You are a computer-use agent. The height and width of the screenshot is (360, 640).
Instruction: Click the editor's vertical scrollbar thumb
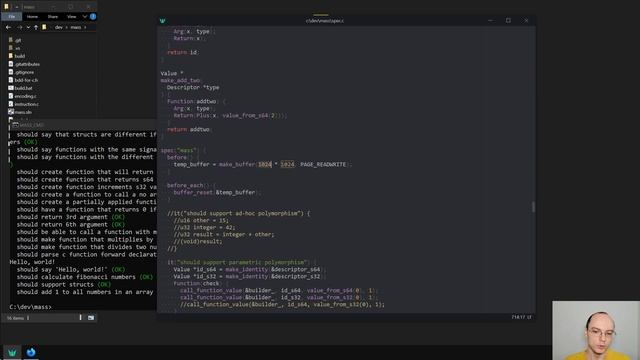pyautogui.click(x=533, y=207)
